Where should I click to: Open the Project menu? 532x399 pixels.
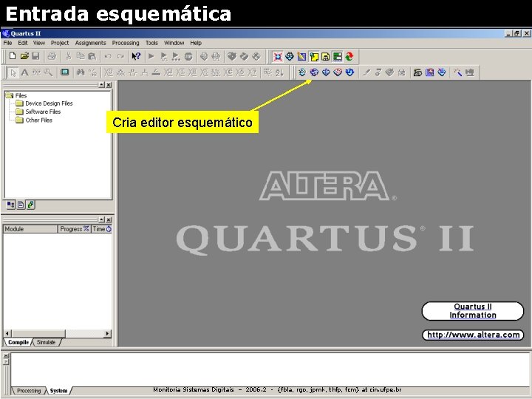pos(60,43)
